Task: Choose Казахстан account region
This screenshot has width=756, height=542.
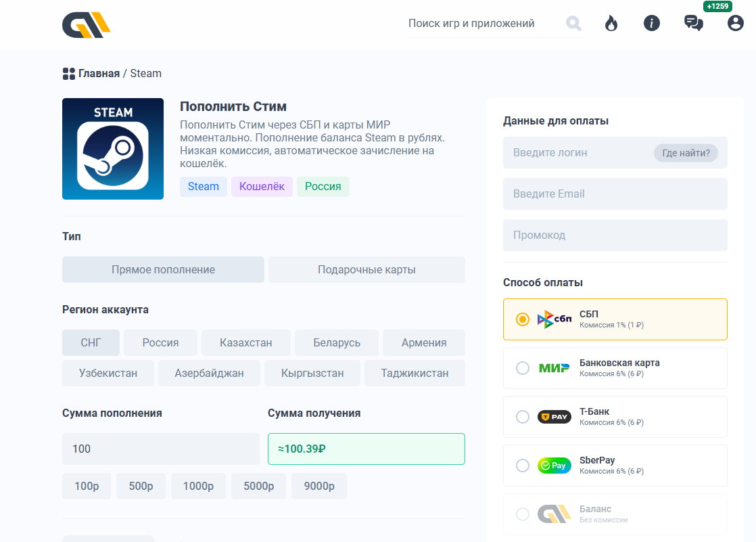Action: point(246,342)
